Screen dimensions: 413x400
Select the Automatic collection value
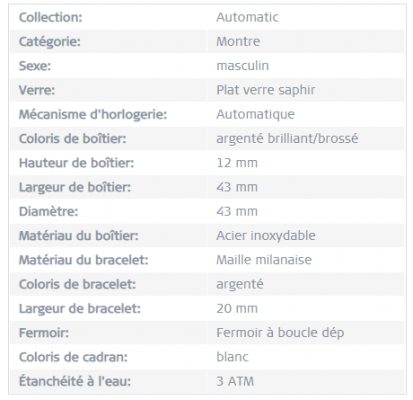coord(247,17)
